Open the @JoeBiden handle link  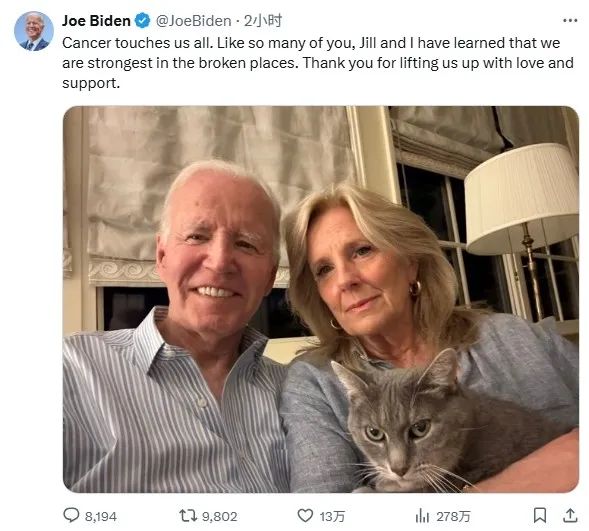[193, 21]
